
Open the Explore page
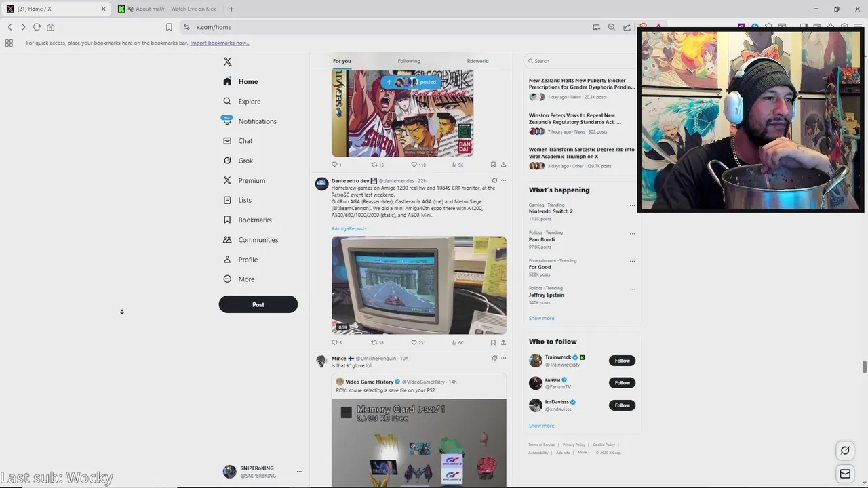click(x=242, y=102)
